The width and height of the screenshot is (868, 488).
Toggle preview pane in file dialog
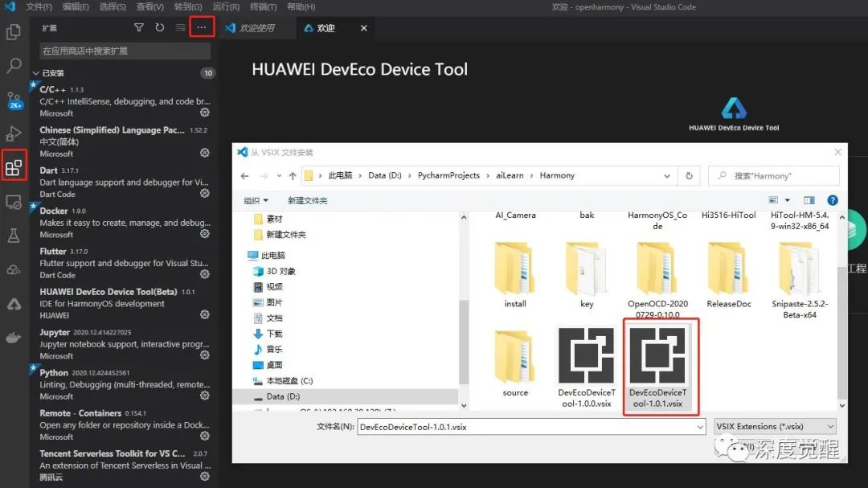pyautogui.click(x=809, y=200)
